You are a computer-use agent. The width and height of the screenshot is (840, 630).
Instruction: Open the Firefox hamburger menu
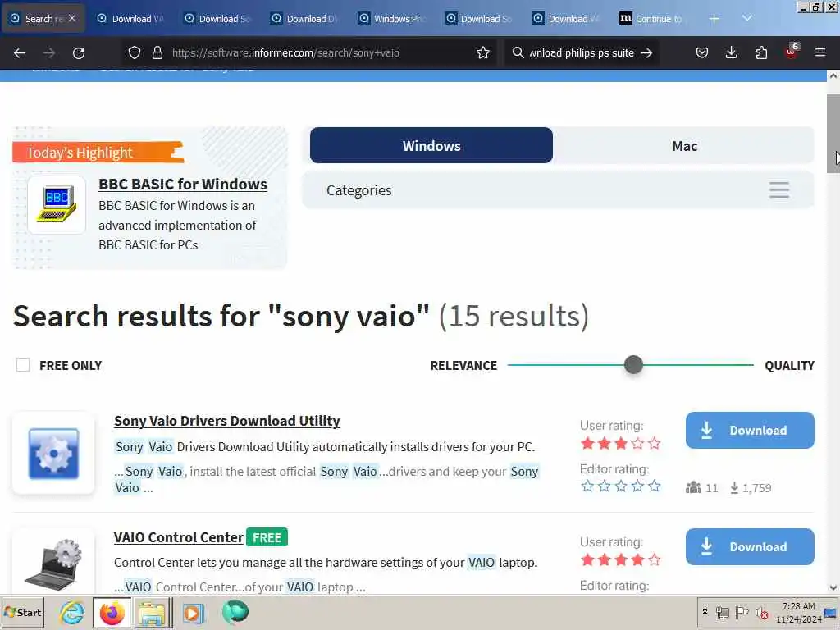coord(820,52)
